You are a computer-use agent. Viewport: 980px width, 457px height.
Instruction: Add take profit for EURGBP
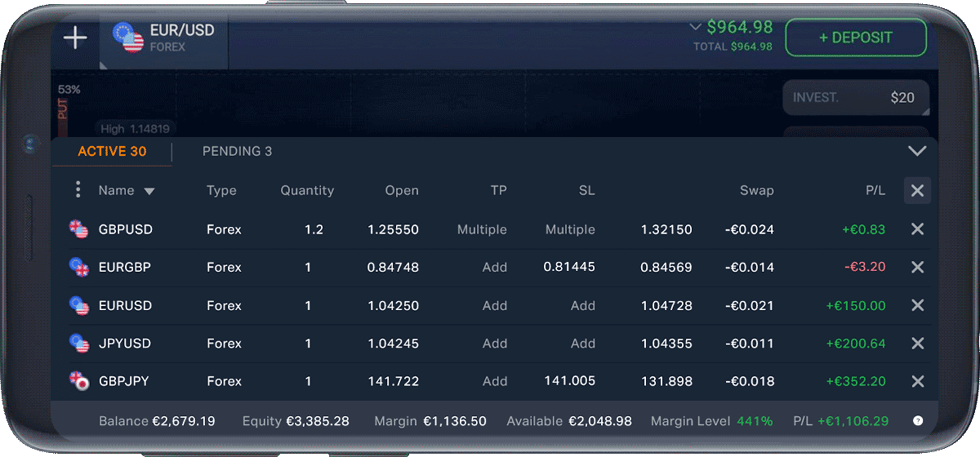pos(495,267)
